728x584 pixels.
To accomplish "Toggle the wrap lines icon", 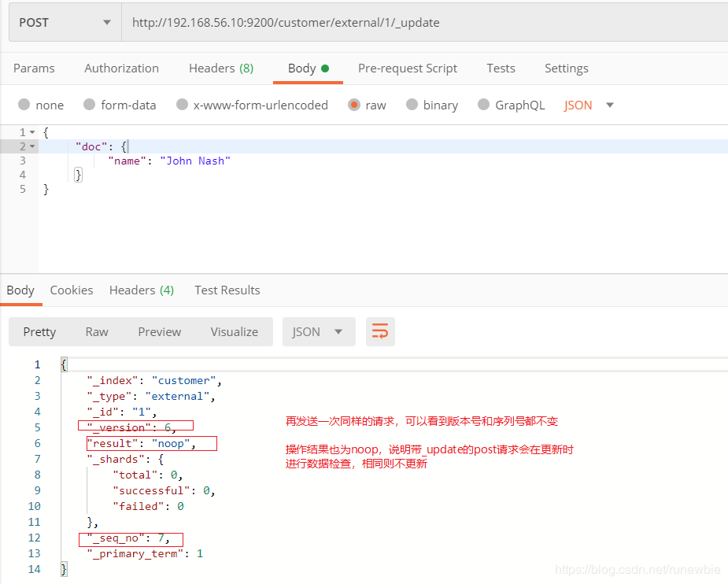I will pyautogui.click(x=380, y=332).
